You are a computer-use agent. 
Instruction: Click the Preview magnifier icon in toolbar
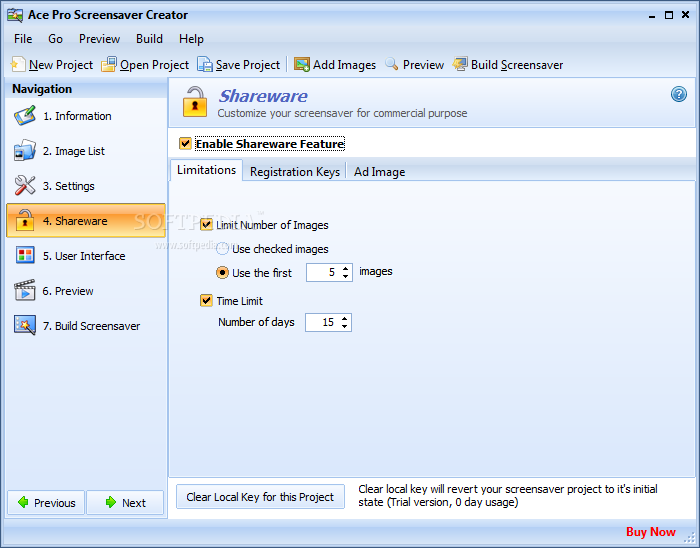(392, 64)
